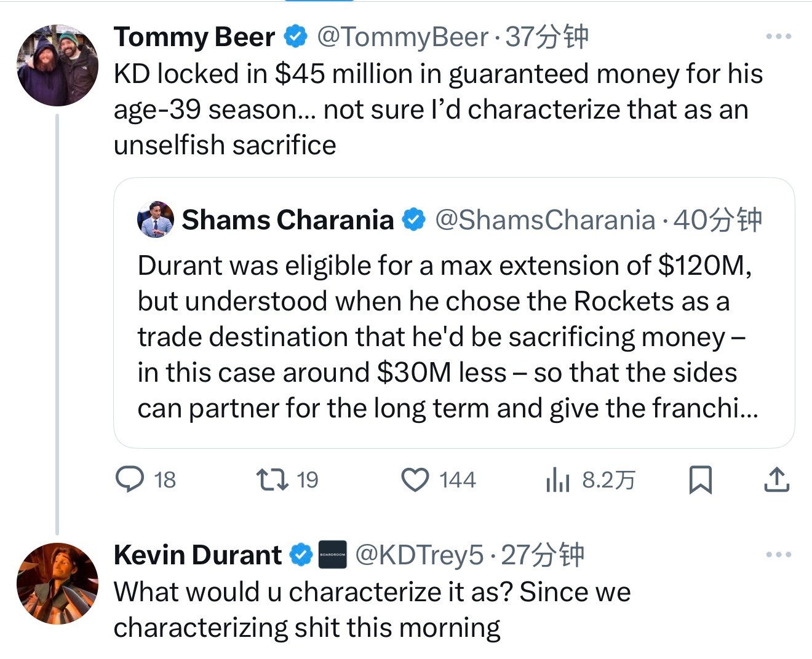
Task: Open Kevin Durant's profile avatar
Action: (x=57, y=583)
